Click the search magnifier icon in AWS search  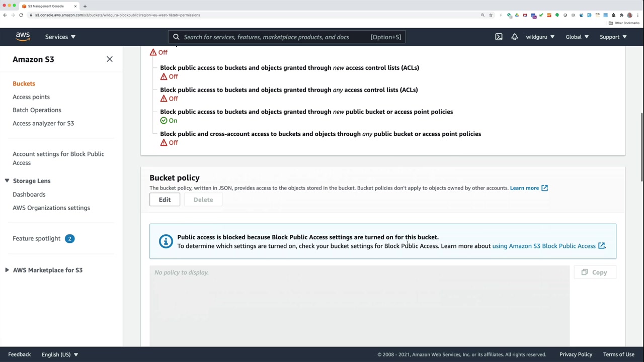tap(176, 37)
